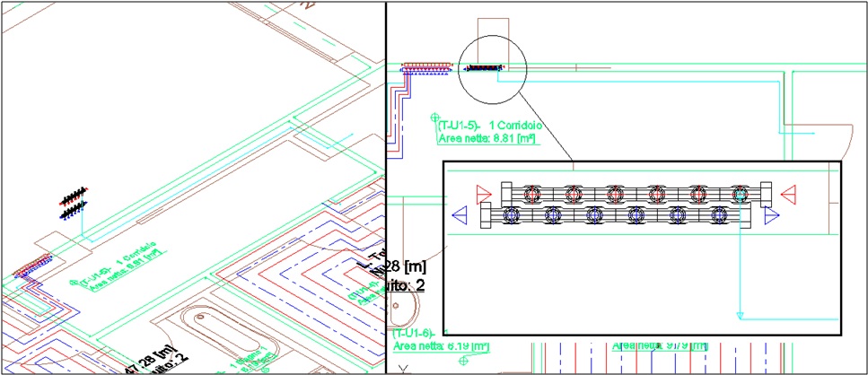Click the room marker symbol beside T-U1-5
Viewport: 868px width, 375px height.
434,117
